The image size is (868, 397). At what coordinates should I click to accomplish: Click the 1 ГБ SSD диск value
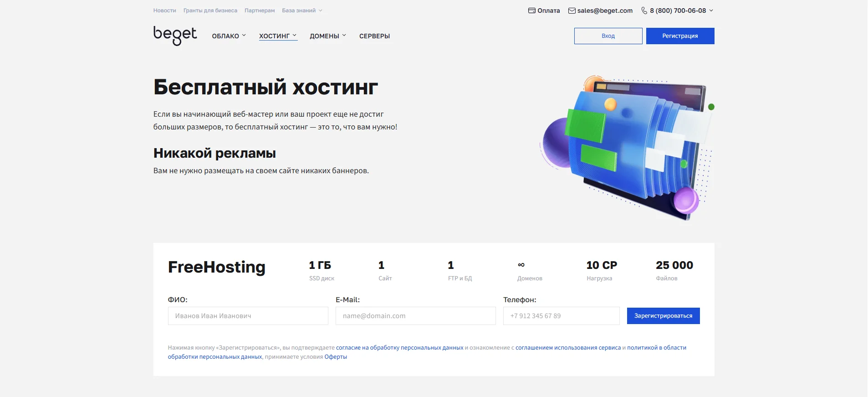320,265
